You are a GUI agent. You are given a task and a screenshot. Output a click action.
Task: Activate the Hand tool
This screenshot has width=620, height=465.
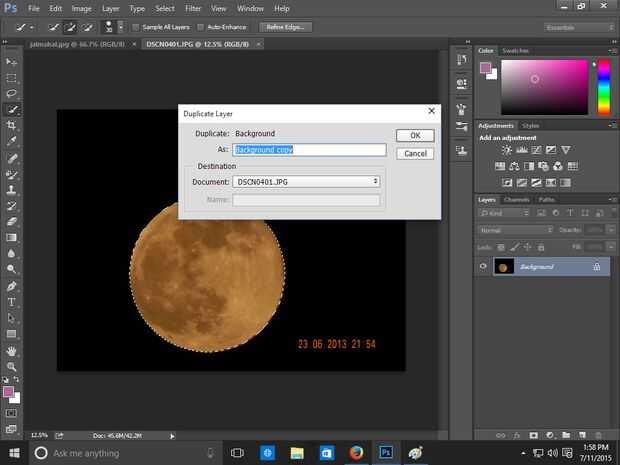point(12,351)
